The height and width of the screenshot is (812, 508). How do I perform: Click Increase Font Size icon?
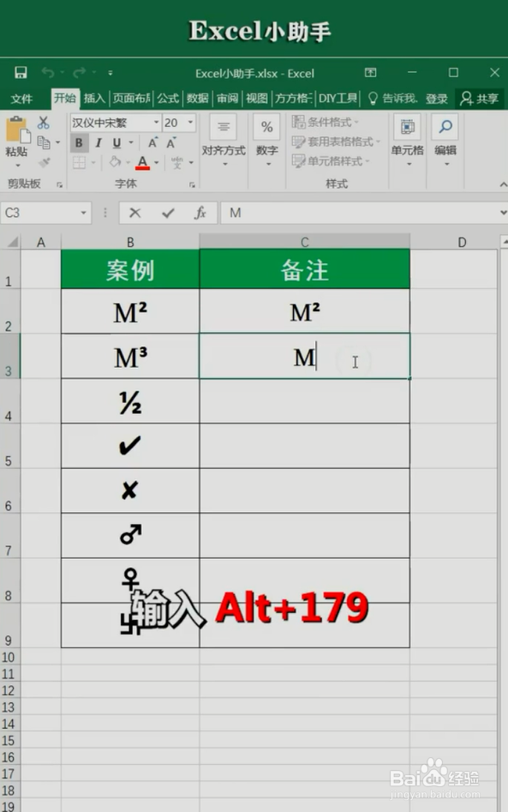tap(152, 143)
